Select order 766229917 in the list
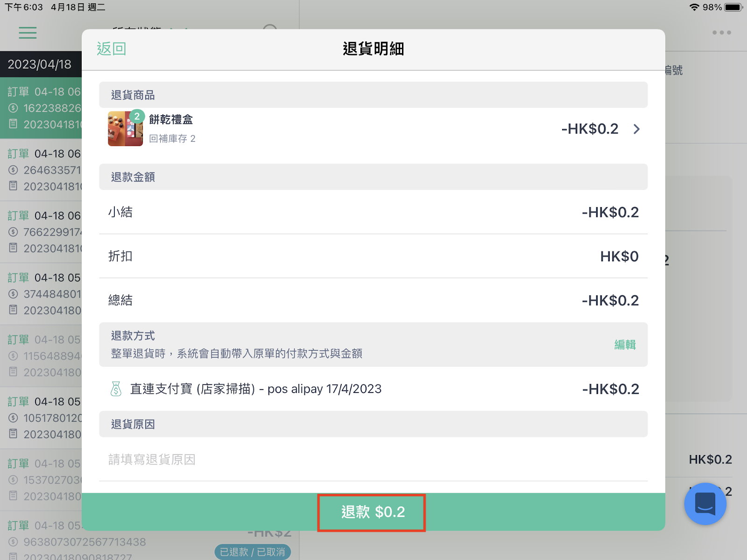The width and height of the screenshot is (747, 560). pos(41,232)
